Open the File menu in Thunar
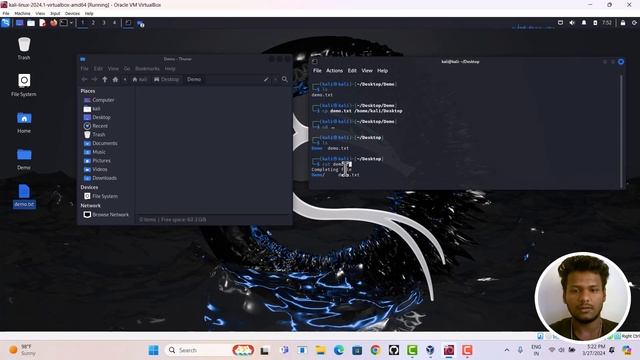Image resolution: width=640 pixels, height=360 pixels. tap(84, 69)
